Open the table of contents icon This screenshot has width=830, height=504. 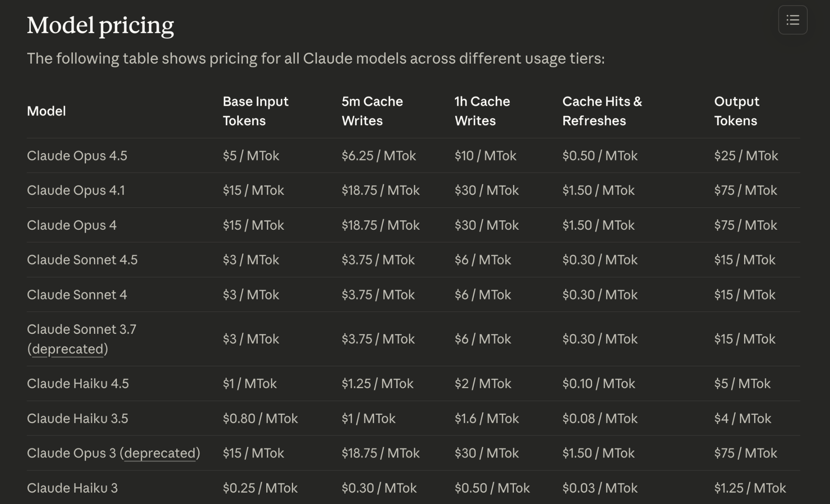(792, 21)
